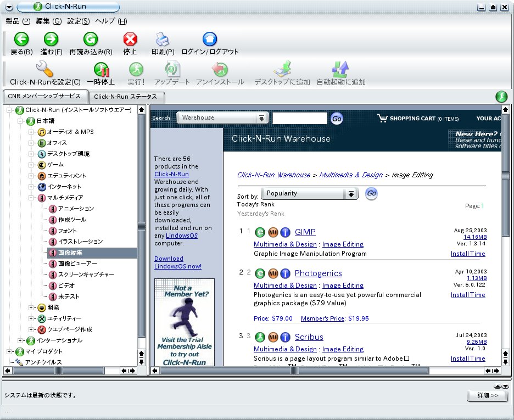Expand the オフィス tree node
Image resolution: width=514 pixels, height=420 pixels.
[31, 143]
